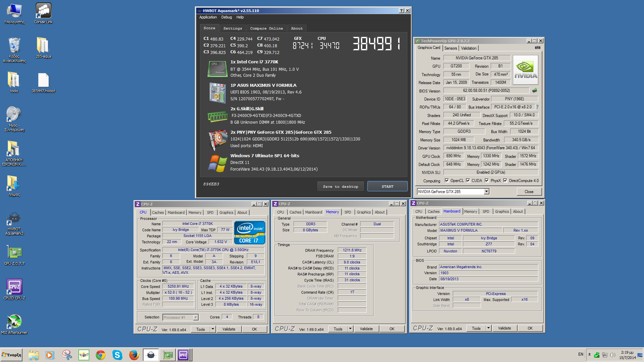Click the DRAM Frequency value field
This screenshot has height=362, width=644.
(x=352, y=250)
